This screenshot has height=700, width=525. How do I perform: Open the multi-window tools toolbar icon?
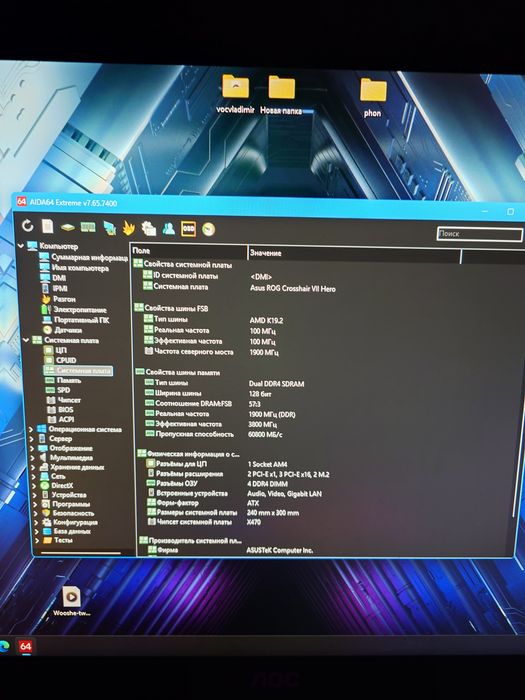pos(149,229)
